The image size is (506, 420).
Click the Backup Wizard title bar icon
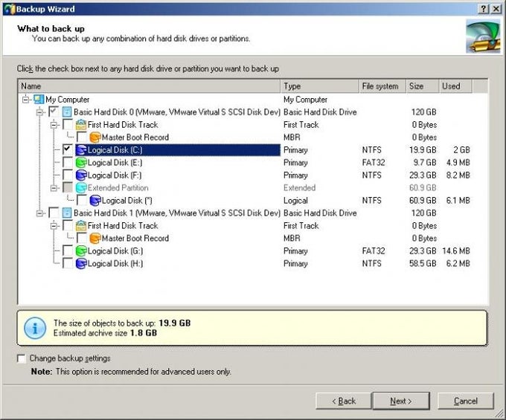[x=9, y=9]
